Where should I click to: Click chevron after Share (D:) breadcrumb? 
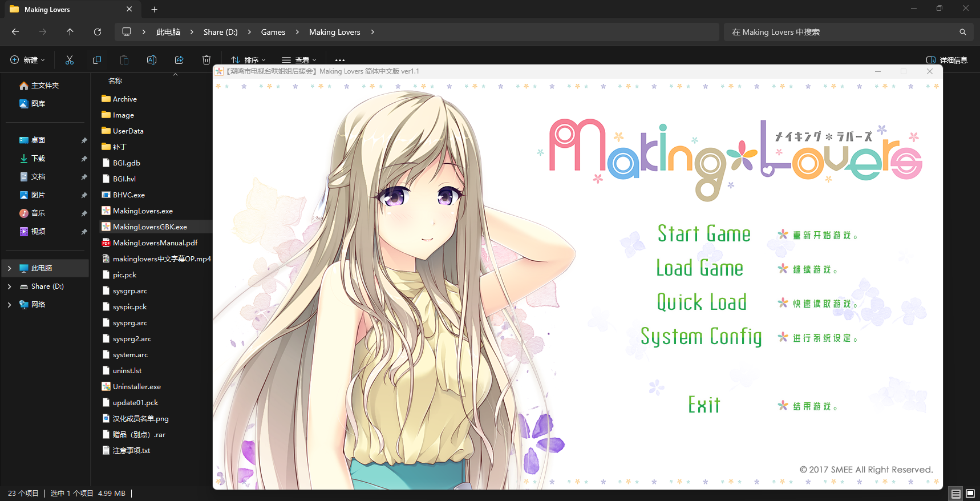point(249,32)
